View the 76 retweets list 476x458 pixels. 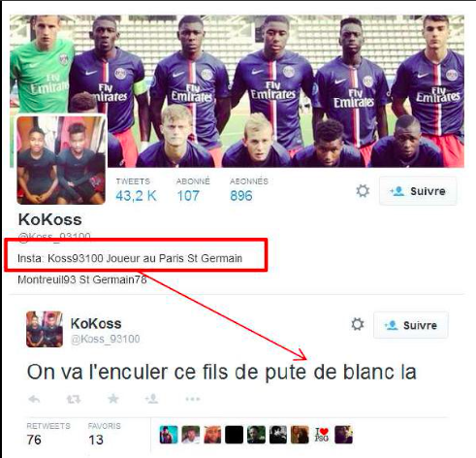(x=48, y=434)
